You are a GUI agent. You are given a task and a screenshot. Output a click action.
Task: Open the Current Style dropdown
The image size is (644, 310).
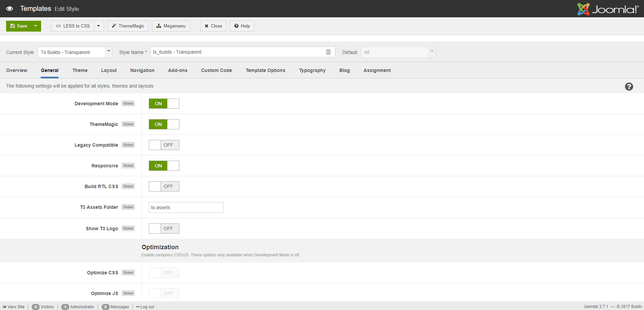[108, 52]
